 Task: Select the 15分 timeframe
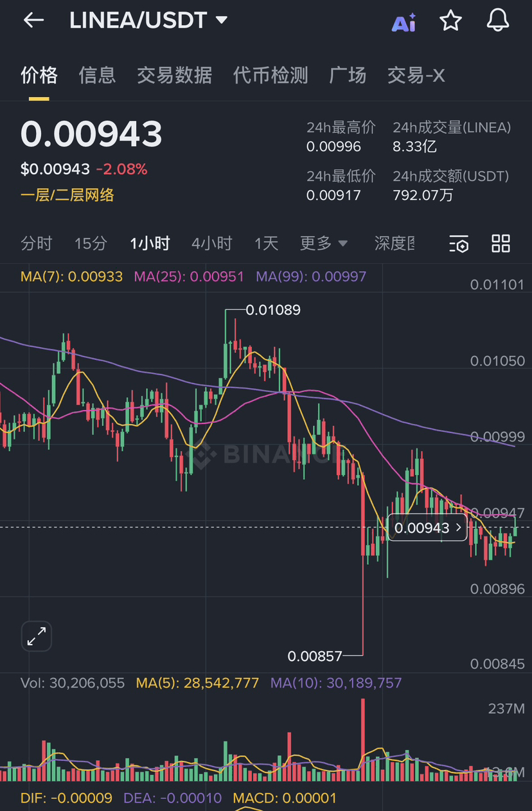(x=91, y=244)
